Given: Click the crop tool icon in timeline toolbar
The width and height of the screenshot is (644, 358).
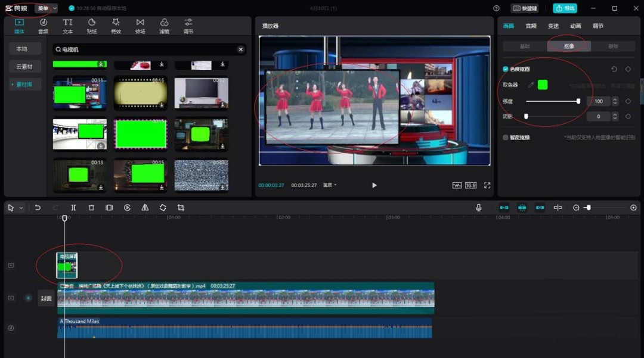Looking at the screenshot, I should pyautogui.click(x=181, y=208).
